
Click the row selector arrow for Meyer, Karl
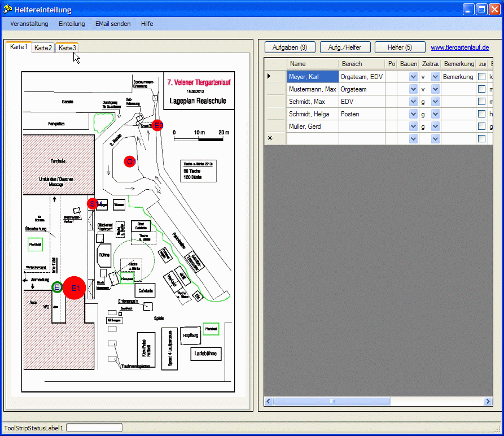coord(269,76)
